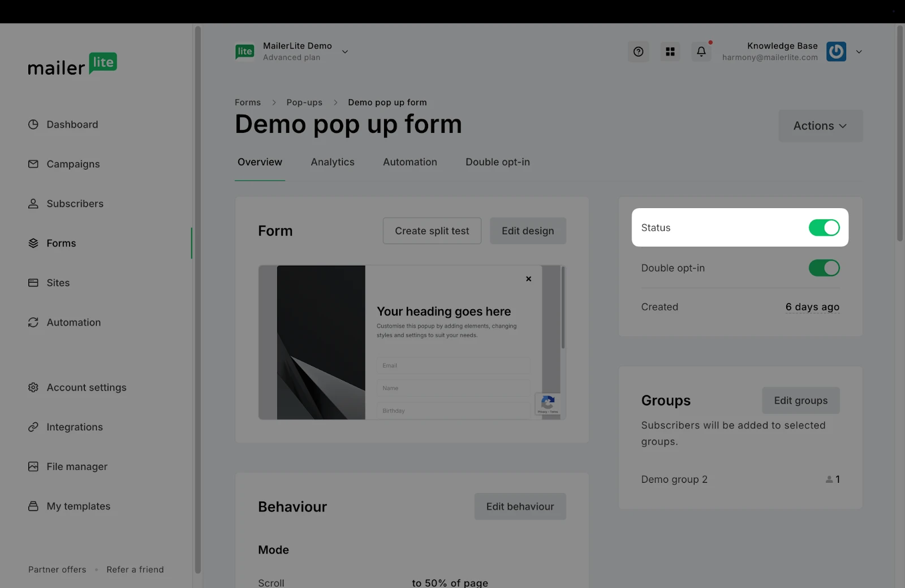
Task: Go to File manager in sidebar
Action: click(76, 466)
